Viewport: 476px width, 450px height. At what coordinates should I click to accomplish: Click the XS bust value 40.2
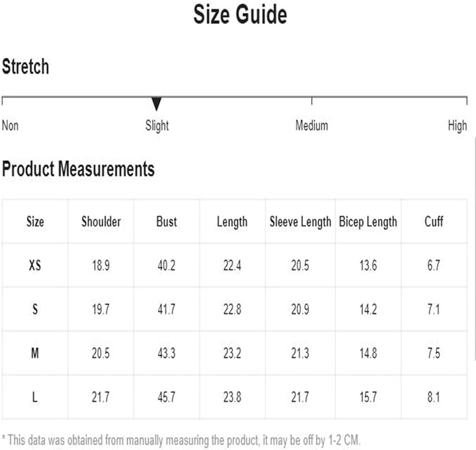click(x=167, y=265)
